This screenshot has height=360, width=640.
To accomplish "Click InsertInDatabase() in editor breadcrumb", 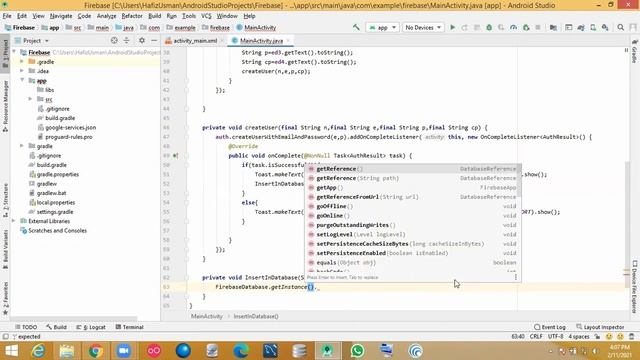I will tap(256, 316).
